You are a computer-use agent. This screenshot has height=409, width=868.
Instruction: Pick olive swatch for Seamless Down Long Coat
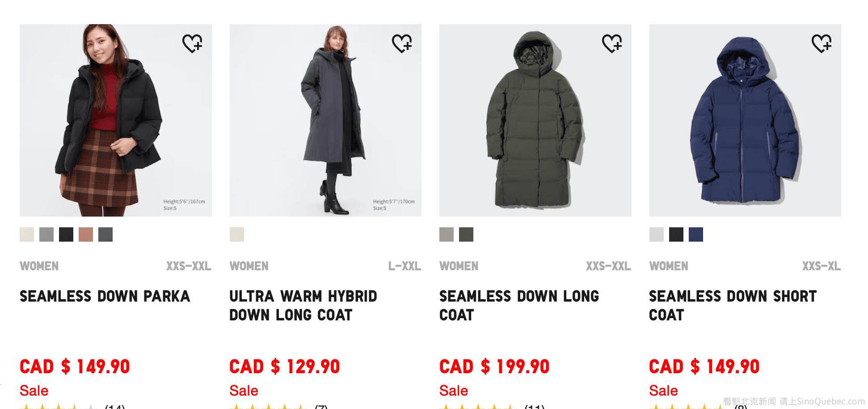pos(466,234)
